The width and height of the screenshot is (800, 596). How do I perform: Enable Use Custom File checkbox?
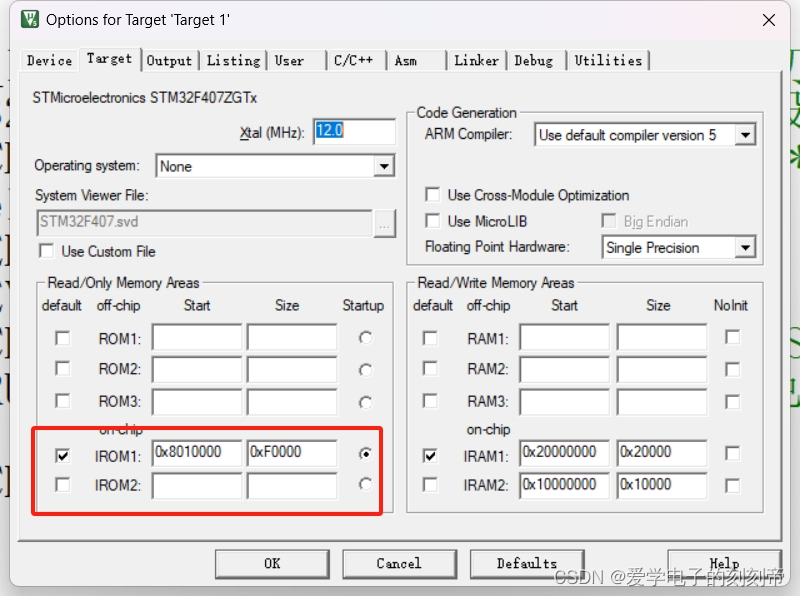[47, 251]
